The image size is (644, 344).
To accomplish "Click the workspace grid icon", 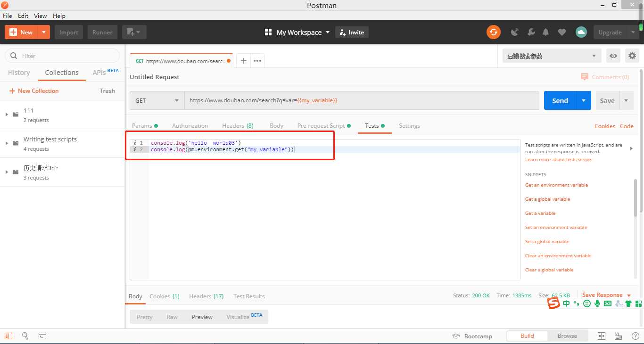I will tap(268, 32).
